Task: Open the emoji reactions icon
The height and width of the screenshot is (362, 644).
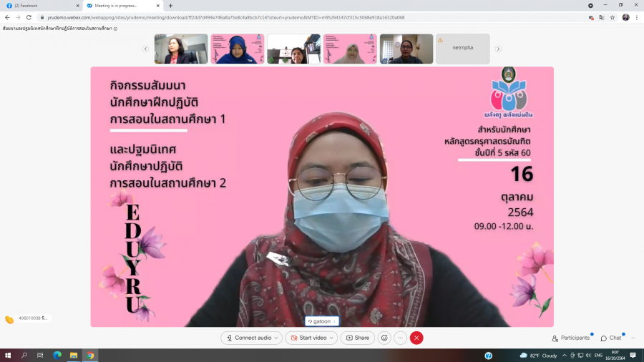Action: (x=384, y=338)
